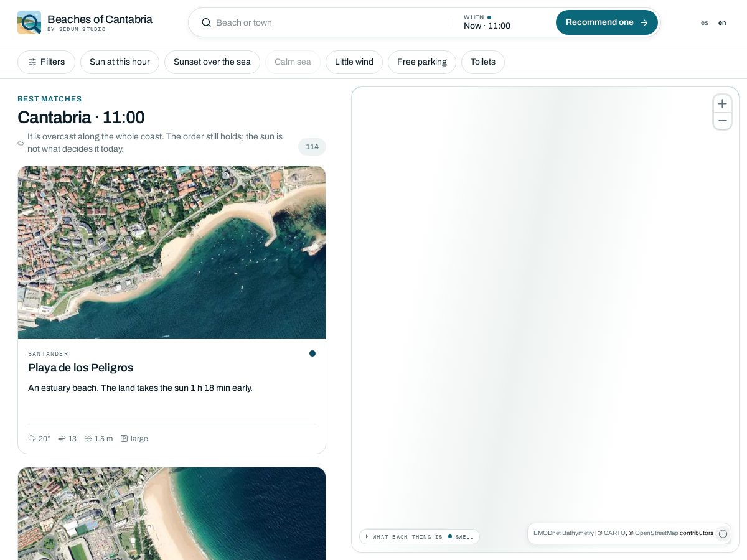Open the Filters panel
Image resolution: width=747 pixels, height=560 pixels.
tap(46, 62)
